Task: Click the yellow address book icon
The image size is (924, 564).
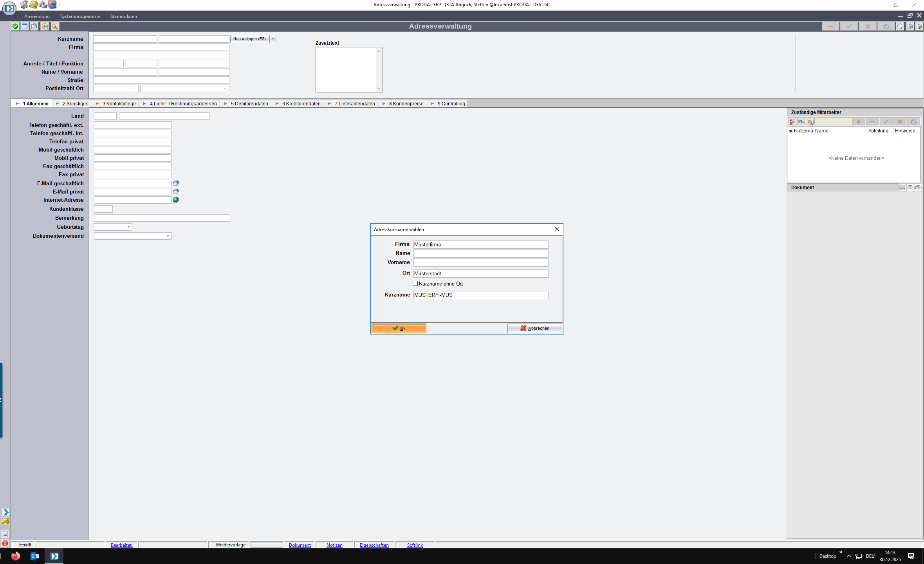Action: coord(34,5)
